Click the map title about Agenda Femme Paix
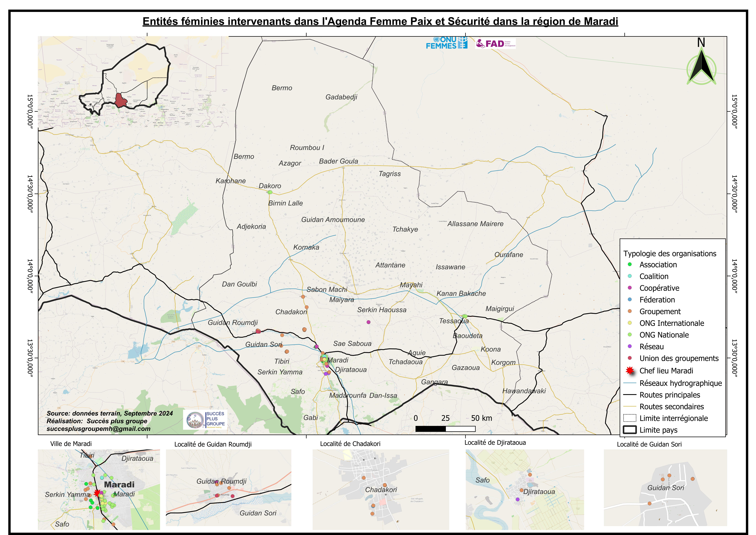The width and height of the screenshot is (756, 535). coord(380,21)
